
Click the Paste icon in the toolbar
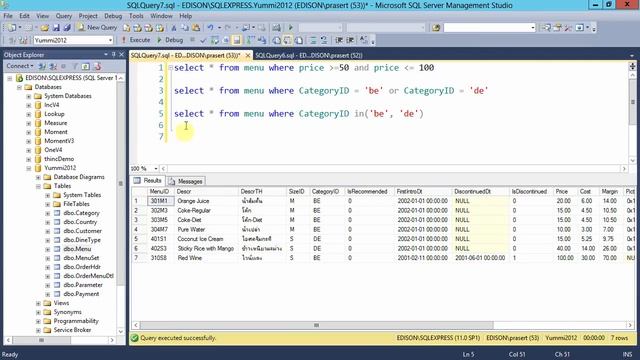point(196,28)
